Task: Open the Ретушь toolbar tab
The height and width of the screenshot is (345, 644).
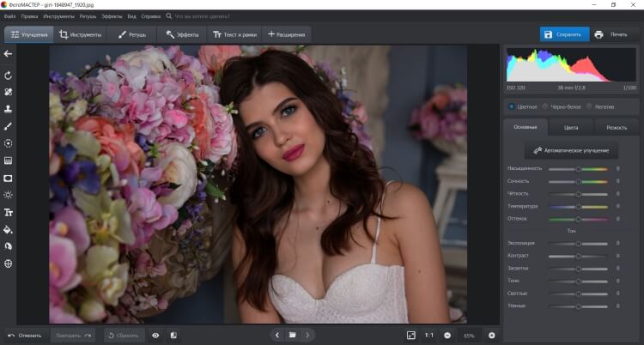Action: (x=132, y=35)
